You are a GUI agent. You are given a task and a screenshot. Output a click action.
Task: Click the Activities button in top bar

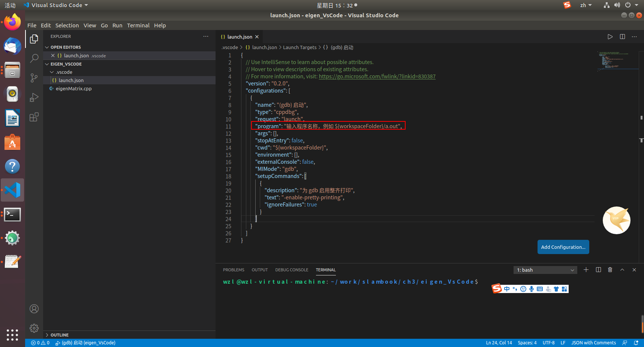point(10,5)
